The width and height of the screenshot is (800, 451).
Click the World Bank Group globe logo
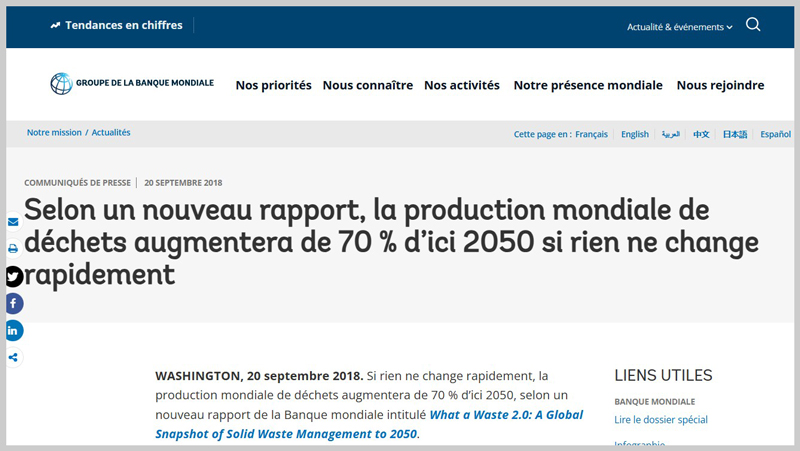[61, 84]
